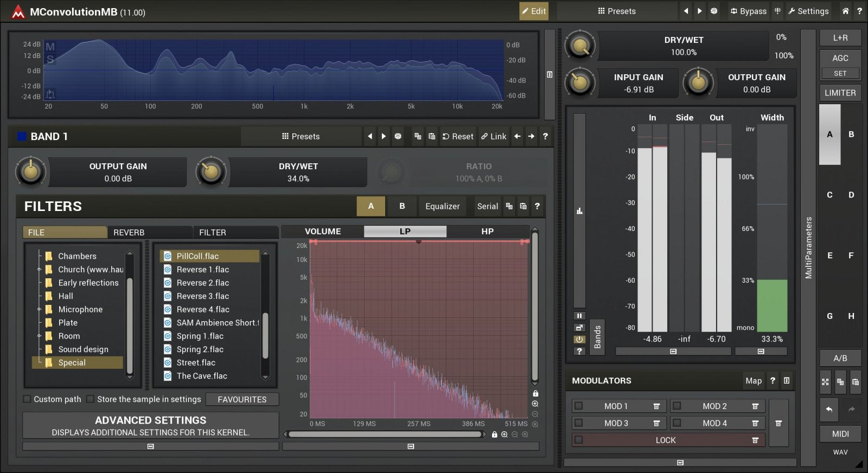Pause the level meters display
The width and height of the screenshot is (868, 473).
[579, 316]
